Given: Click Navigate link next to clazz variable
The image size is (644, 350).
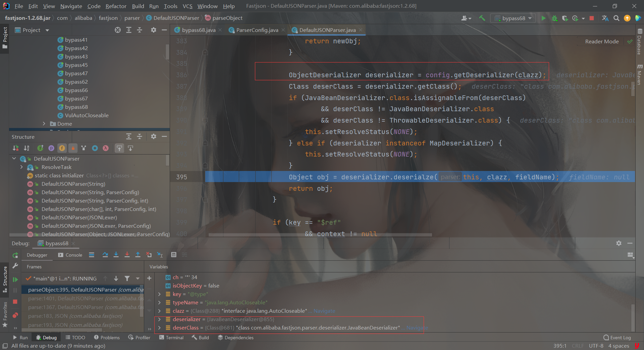Looking at the screenshot, I should click(x=324, y=311).
